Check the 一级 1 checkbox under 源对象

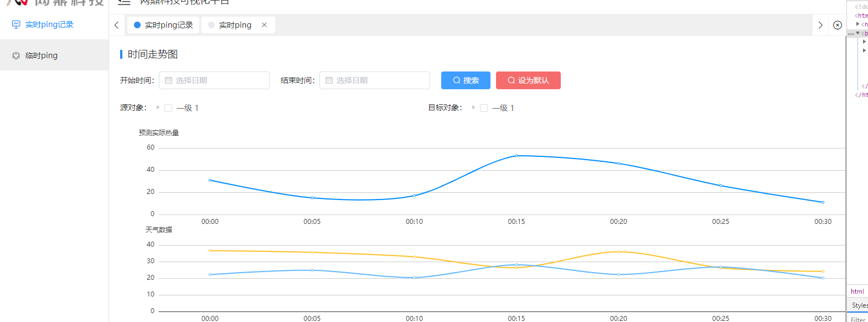(x=168, y=108)
